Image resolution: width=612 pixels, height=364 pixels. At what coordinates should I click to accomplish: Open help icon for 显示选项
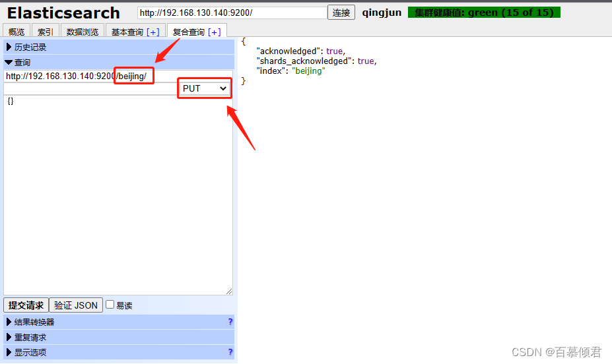(x=230, y=352)
